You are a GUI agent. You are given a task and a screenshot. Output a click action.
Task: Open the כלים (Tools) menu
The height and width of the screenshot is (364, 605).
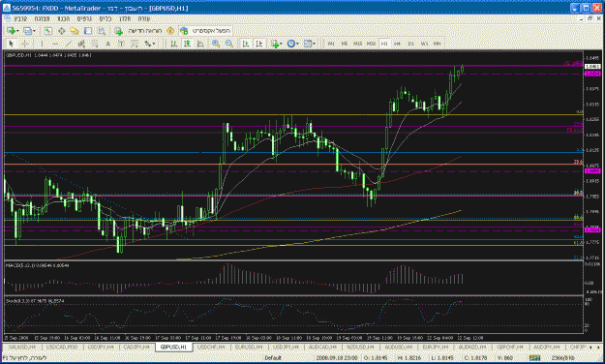coord(106,18)
